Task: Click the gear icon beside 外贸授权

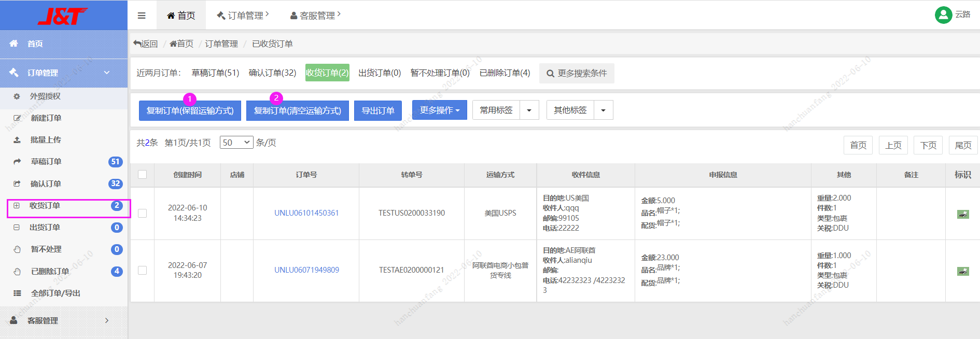Action: tap(17, 96)
